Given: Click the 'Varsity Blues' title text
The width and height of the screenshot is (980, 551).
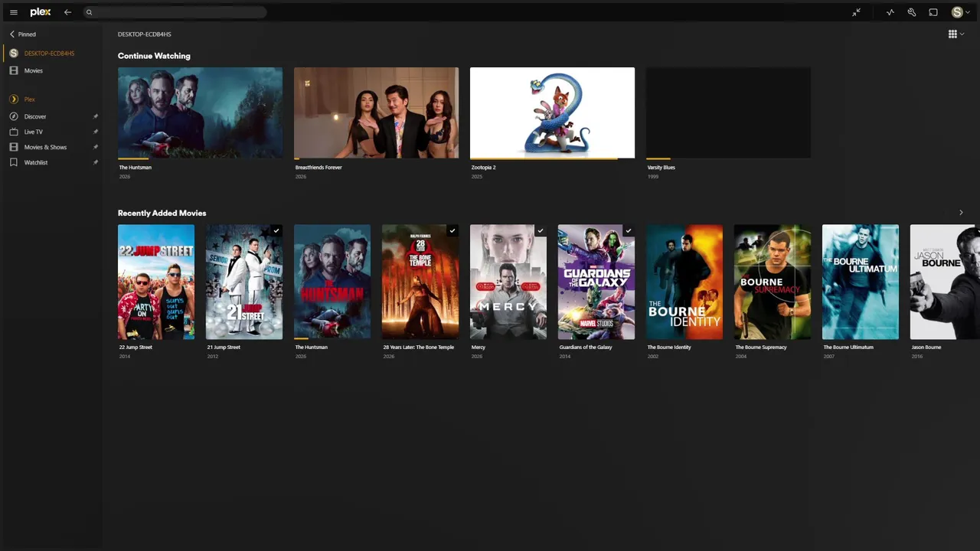Looking at the screenshot, I should 661,168.
